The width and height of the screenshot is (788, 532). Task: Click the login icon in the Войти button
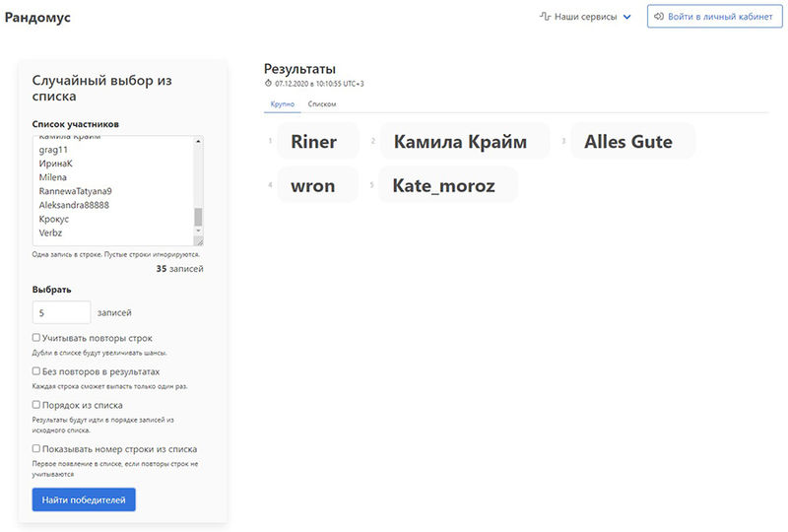pyautogui.click(x=660, y=17)
